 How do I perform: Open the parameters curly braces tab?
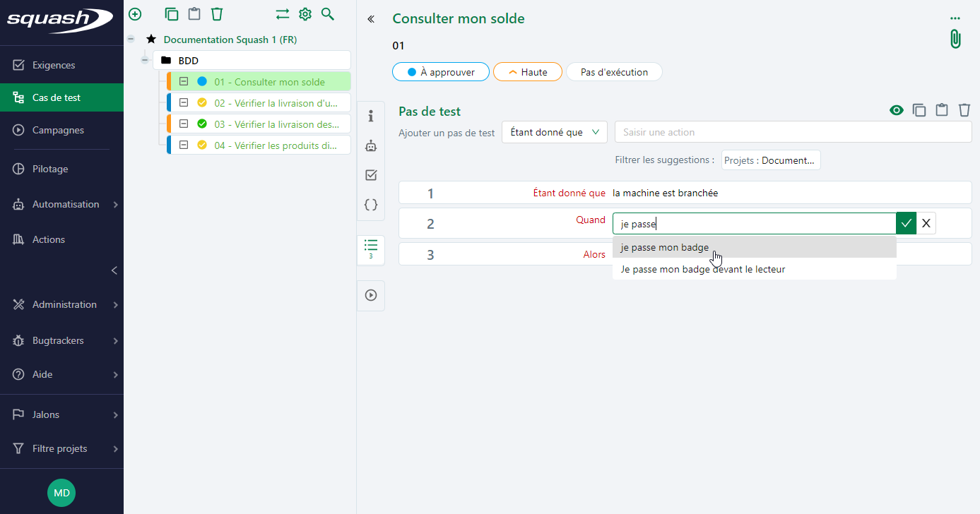coord(371,205)
